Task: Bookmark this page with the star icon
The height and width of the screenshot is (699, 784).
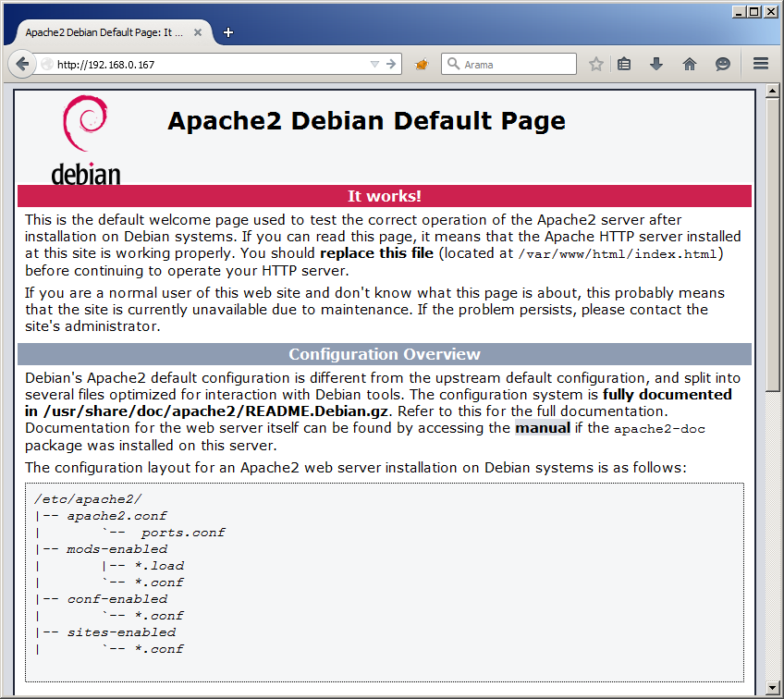Action: (x=595, y=64)
